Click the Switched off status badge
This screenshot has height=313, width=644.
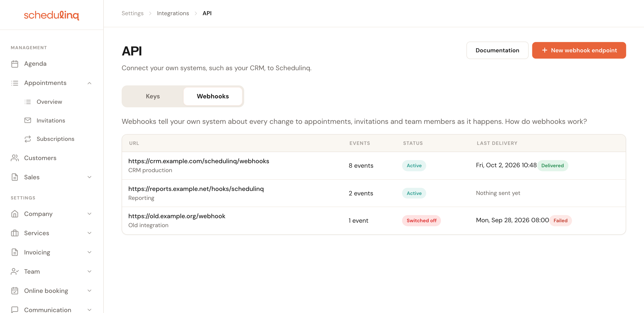422,220
